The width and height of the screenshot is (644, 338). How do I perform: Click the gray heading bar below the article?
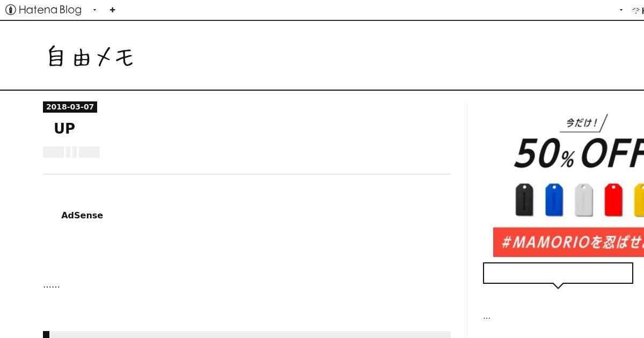[x=247, y=334]
